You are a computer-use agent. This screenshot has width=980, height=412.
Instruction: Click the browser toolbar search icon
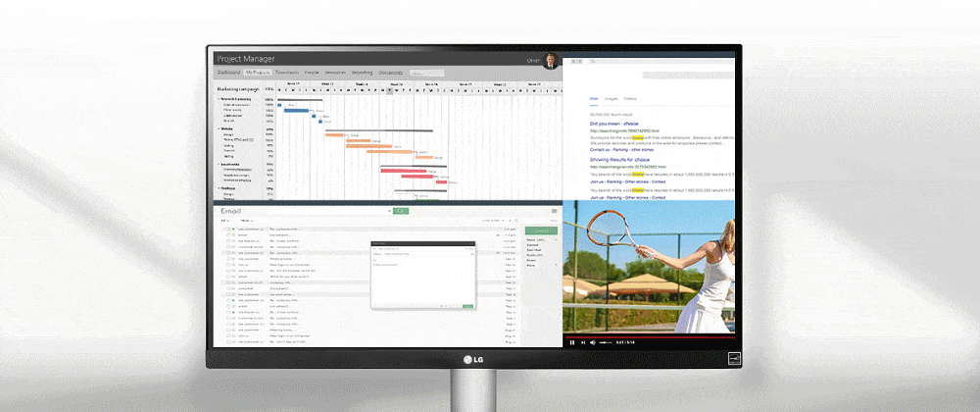click(593, 61)
